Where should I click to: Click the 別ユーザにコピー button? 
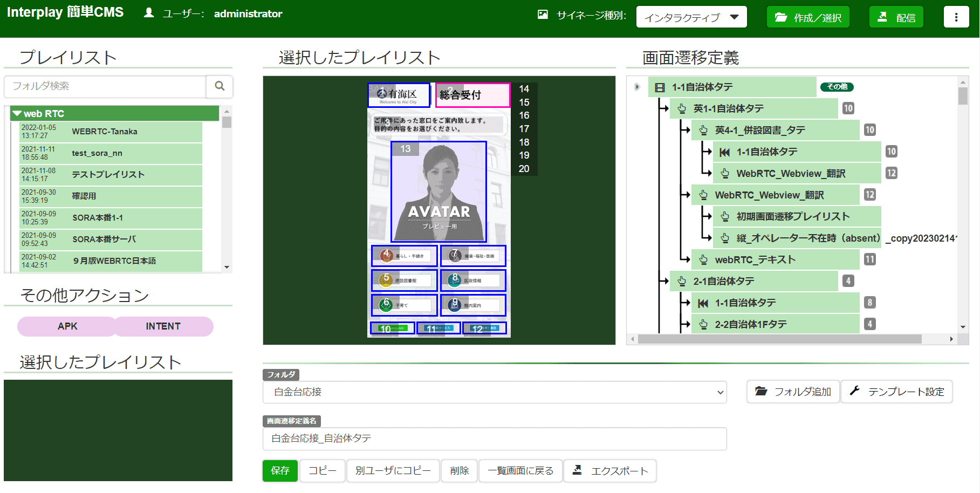coord(392,470)
